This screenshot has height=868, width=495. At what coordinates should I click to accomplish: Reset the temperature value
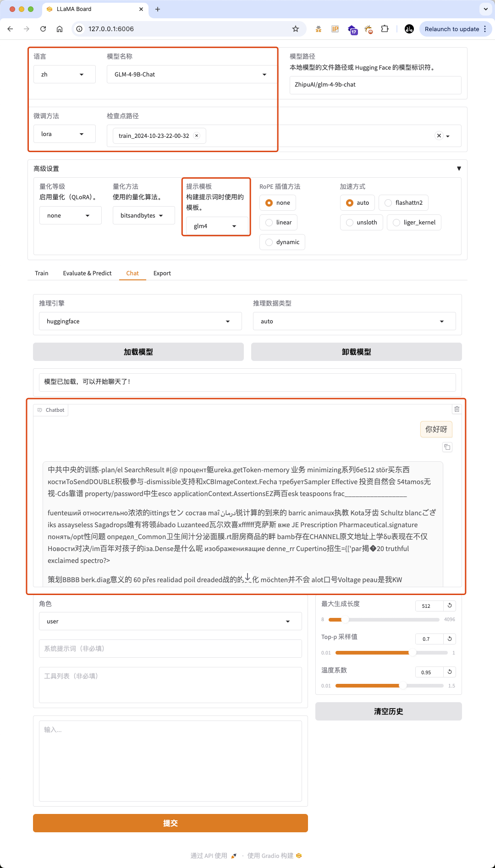tap(450, 672)
